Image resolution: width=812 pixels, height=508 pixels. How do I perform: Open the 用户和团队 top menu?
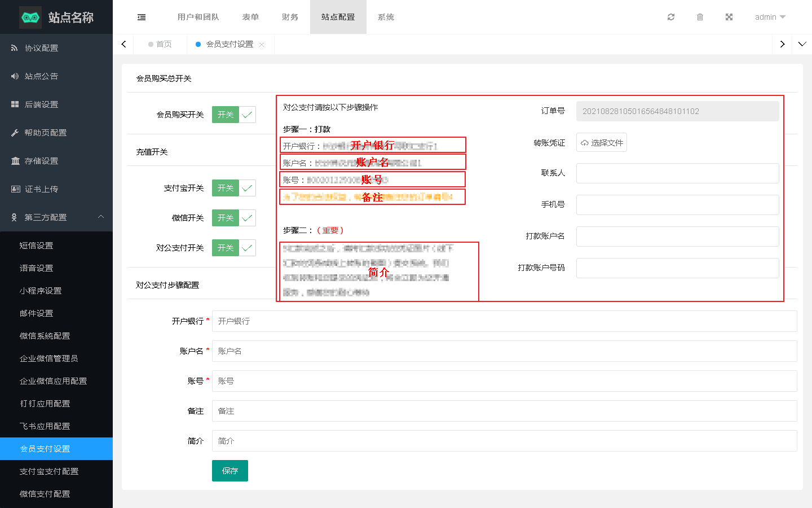[198, 17]
